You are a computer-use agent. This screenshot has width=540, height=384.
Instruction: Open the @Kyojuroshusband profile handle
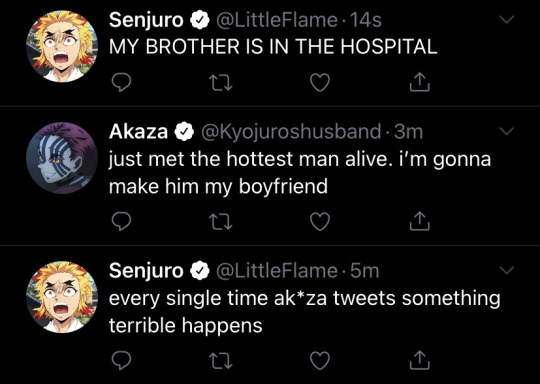coord(291,132)
